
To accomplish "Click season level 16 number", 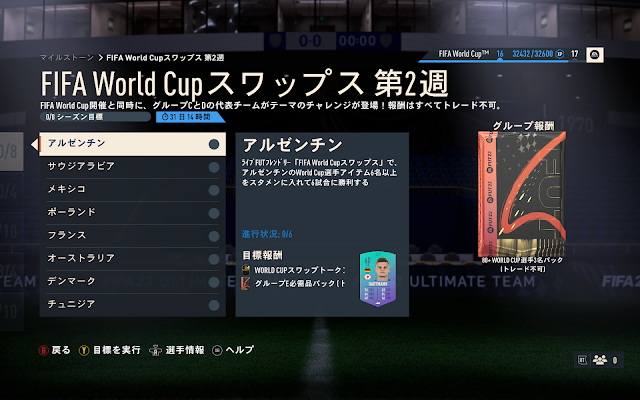I will (500, 54).
